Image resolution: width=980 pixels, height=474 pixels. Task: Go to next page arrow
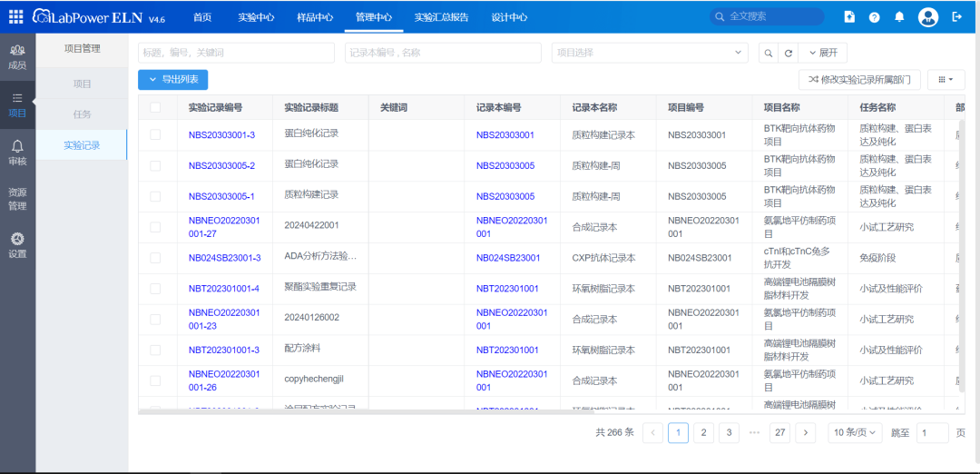point(806,432)
